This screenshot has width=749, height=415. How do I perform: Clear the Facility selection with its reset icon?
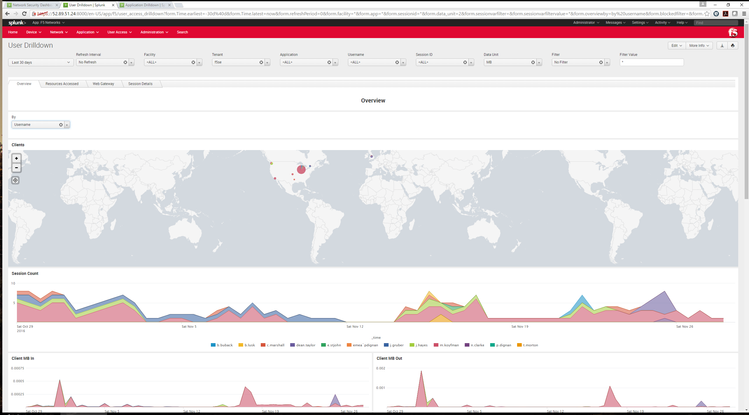[x=193, y=63]
